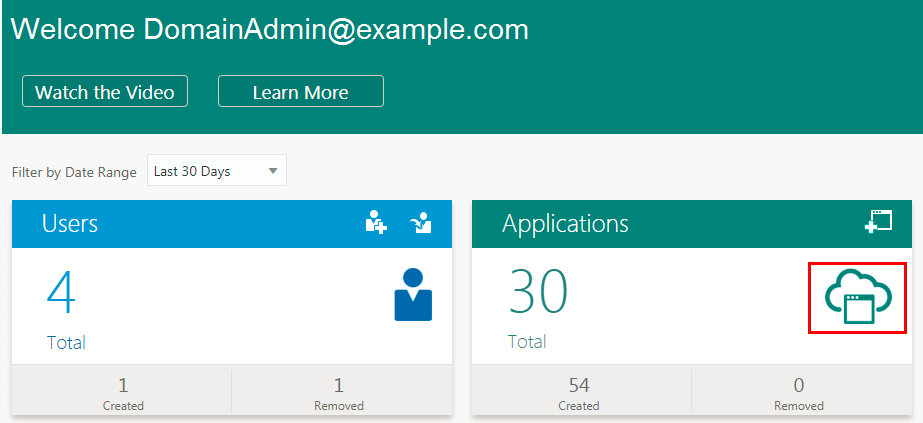The image size is (923, 423).
Task: Click the blue user figure icon
Action: (413, 294)
